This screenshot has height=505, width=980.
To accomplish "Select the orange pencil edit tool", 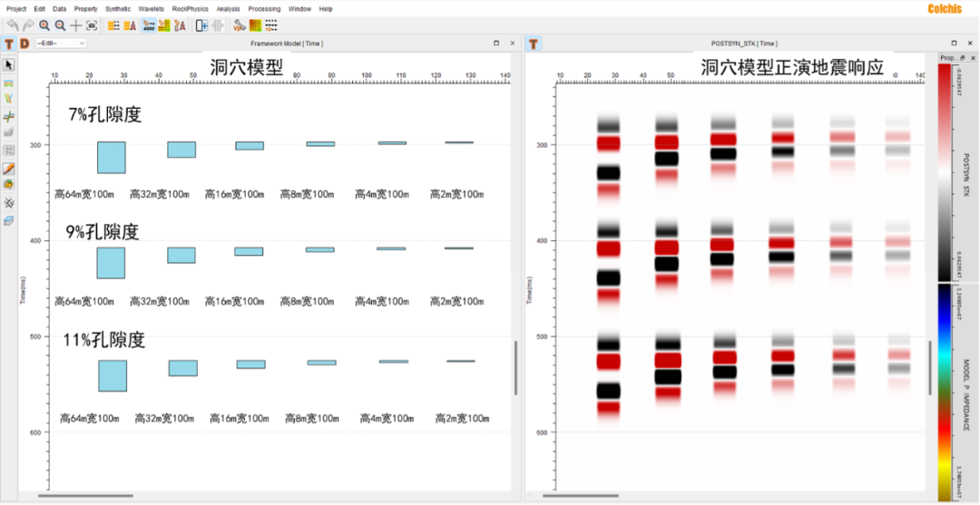I will pyautogui.click(x=9, y=169).
